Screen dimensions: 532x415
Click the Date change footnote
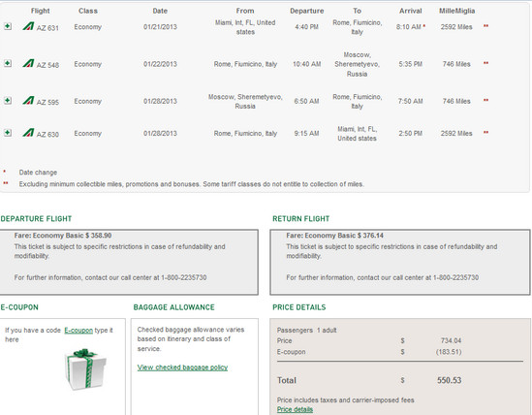pyautogui.click(x=38, y=173)
